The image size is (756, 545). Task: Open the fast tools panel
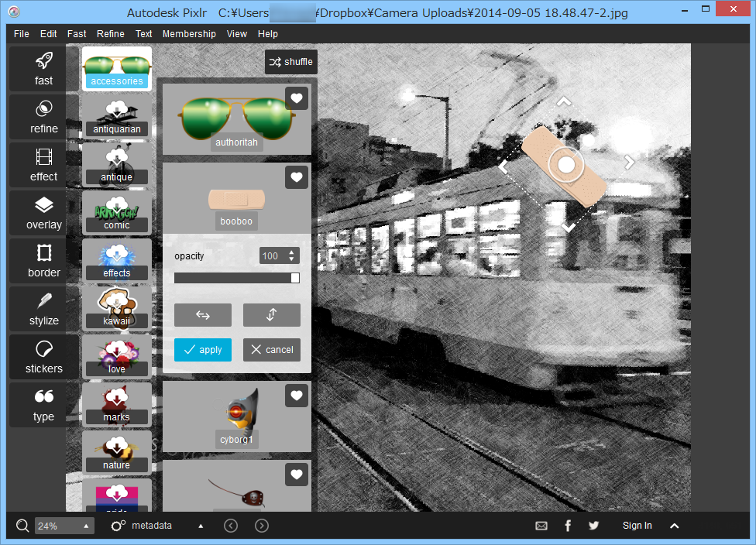(x=43, y=69)
